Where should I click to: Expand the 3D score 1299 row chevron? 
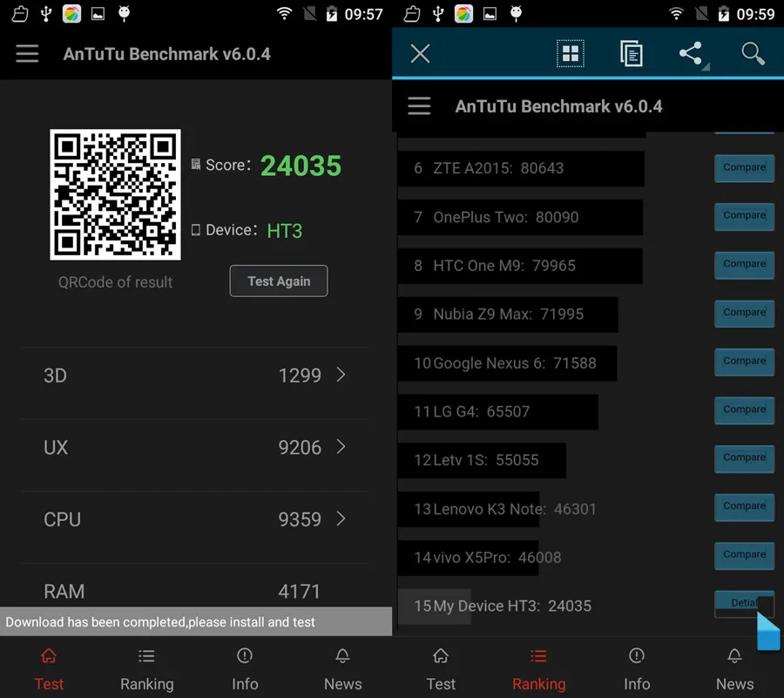point(341,375)
